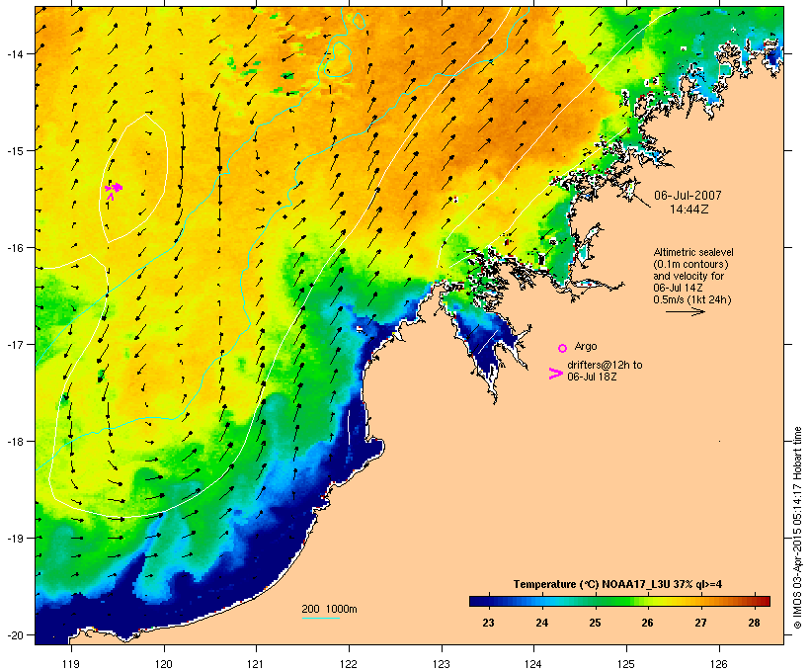Click the IMOS Hobart time copyright text
Viewport: 810px width, 672px height.
(x=798, y=528)
